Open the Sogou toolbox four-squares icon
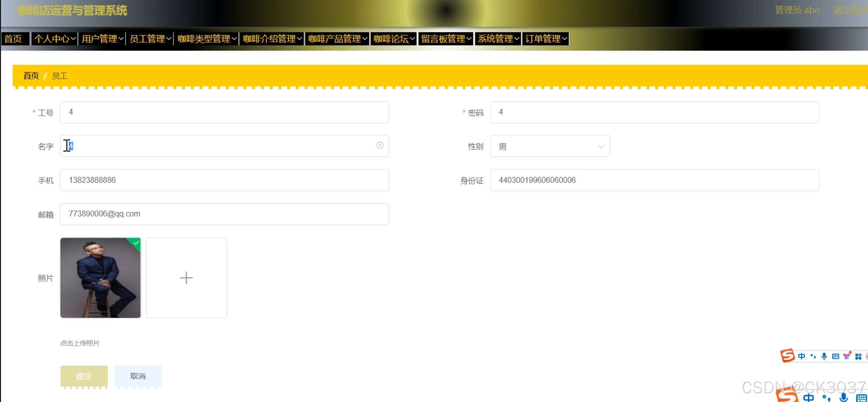This screenshot has height=402, width=868. 858,356
